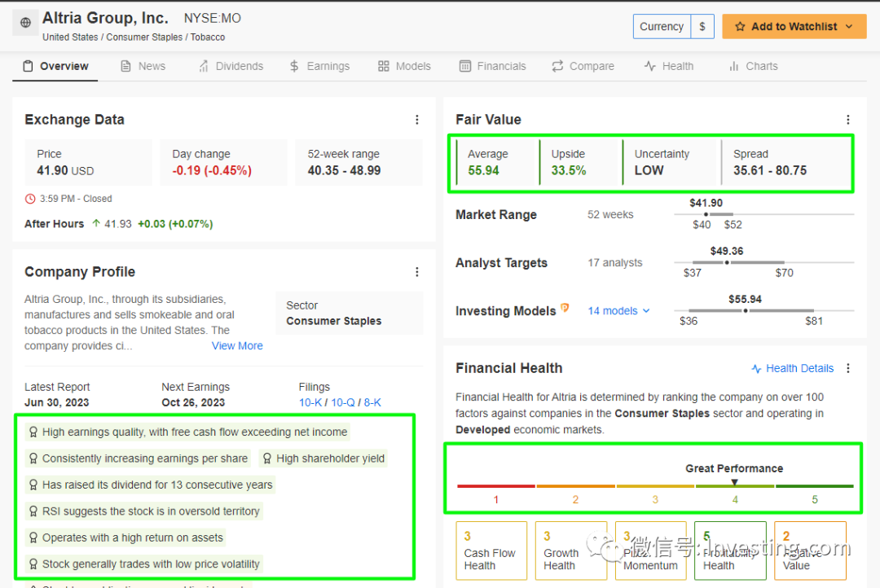Click Next Earnings Oct 26, 2023
The width and height of the screenshot is (880, 588).
point(196,395)
